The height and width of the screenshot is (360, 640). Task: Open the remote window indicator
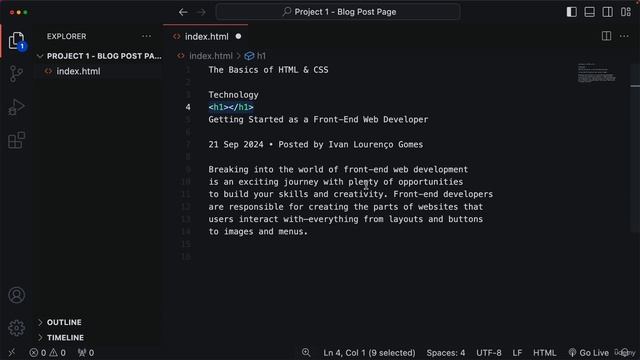pos(12,353)
